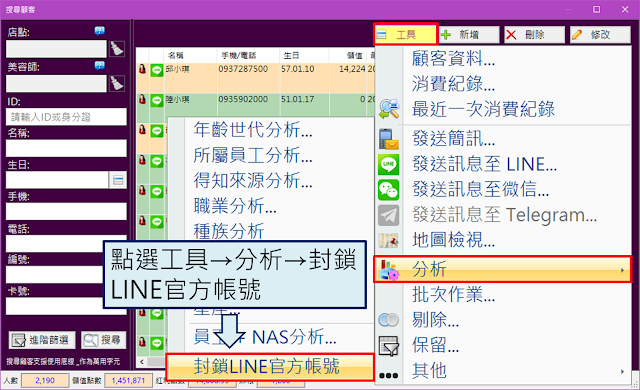Click the 搜尋 search button
This screenshot has height=390, width=640.
(x=104, y=340)
